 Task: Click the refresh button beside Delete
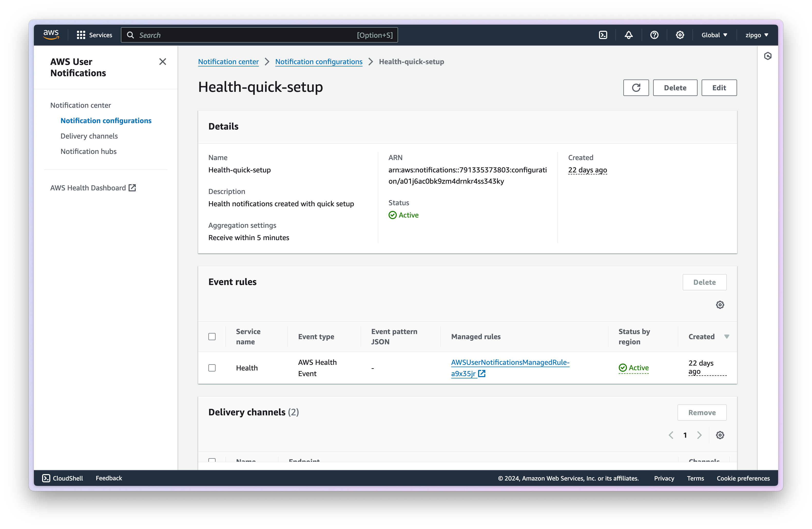(x=636, y=88)
